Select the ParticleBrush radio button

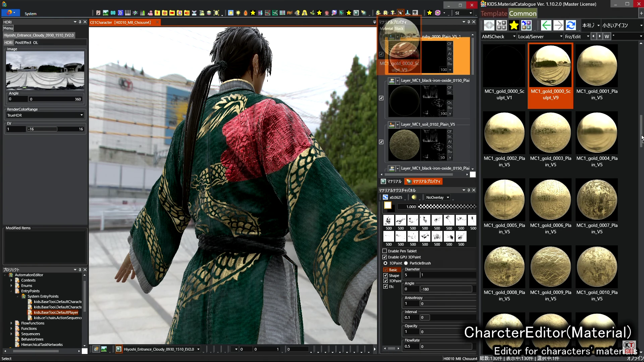[406, 263]
